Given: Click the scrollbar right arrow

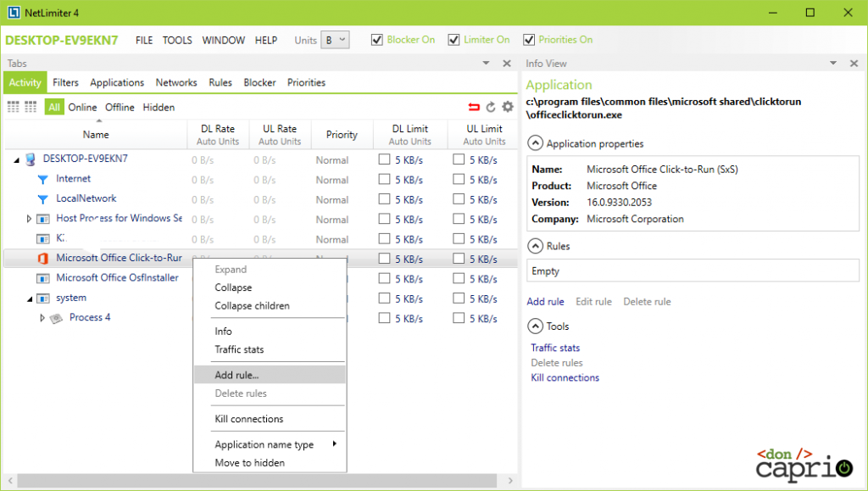Looking at the screenshot, I should click(510, 481).
